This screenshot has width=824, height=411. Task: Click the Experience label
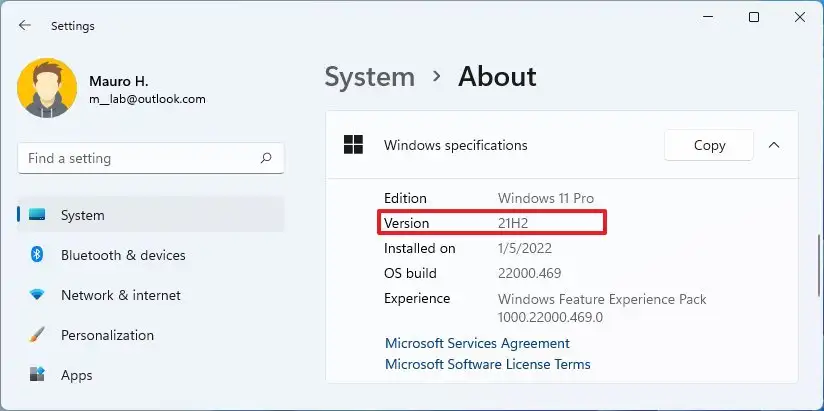[x=417, y=299]
